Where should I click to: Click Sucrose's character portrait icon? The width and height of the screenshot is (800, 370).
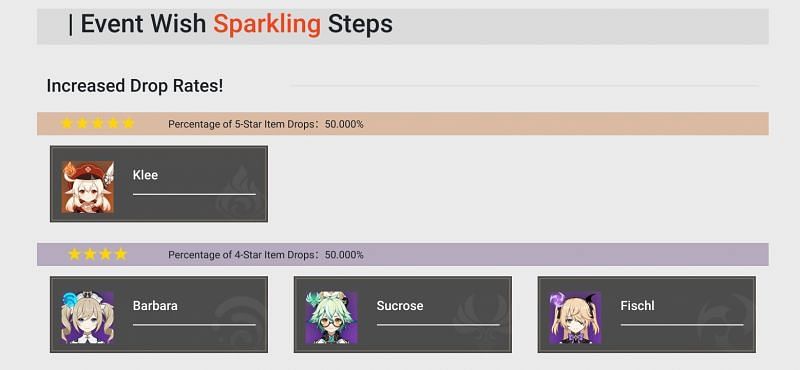coord(332,317)
